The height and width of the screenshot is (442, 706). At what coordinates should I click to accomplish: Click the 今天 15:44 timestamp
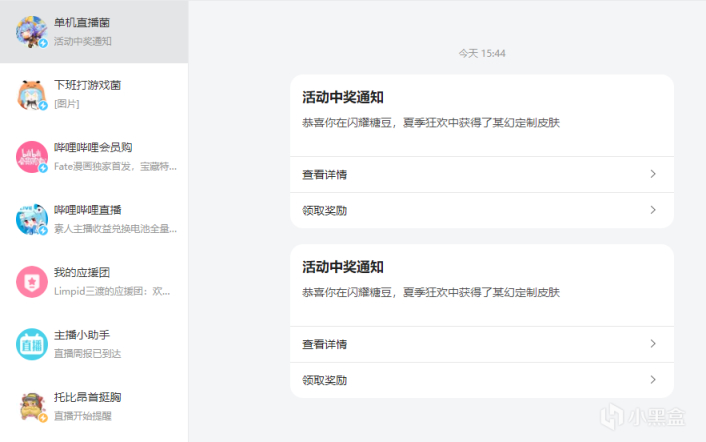(x=482, y=54)
